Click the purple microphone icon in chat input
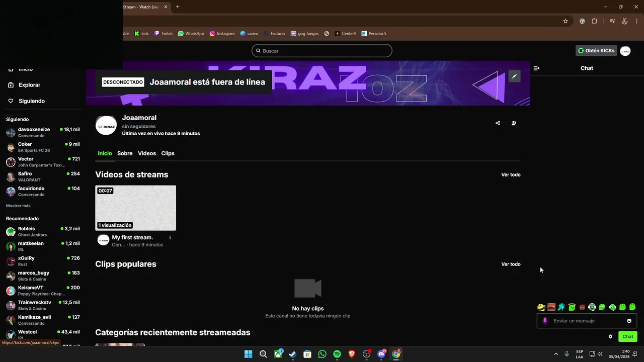The width and height of the screenshot is (644, 362). [545, 321]
